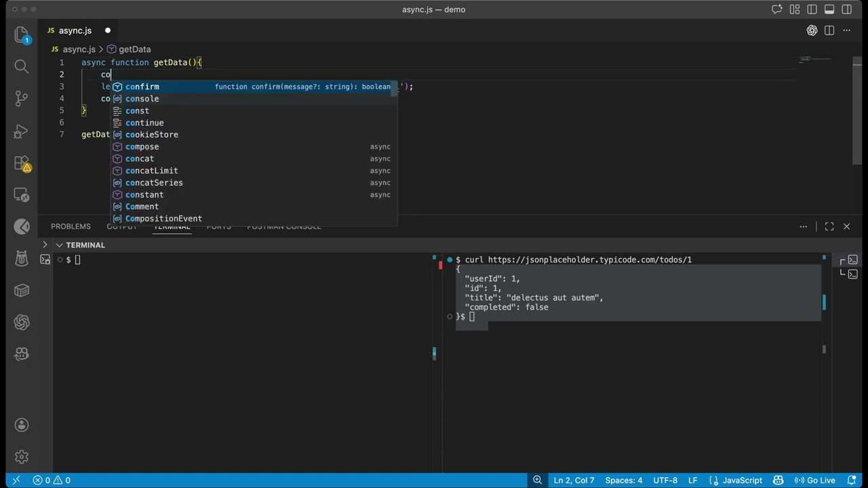Click the unsaved dot on async.js tab
Image resolution: width=868 pixels, height=488 pixels.
tap(108, 30)
